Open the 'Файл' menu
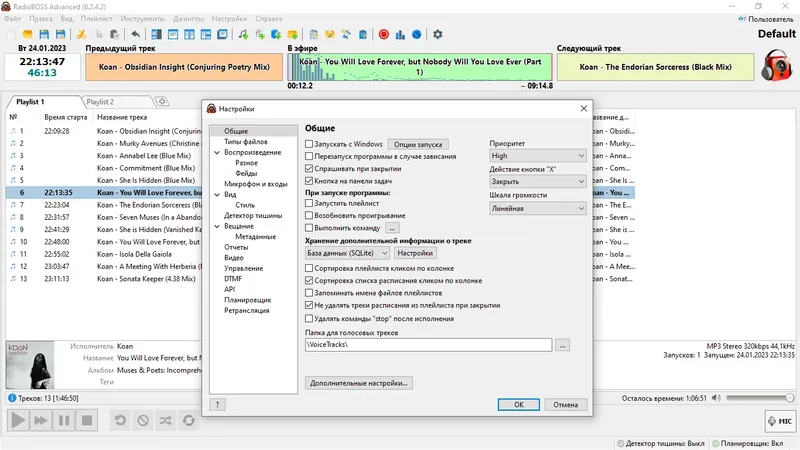Image resolution: width=800 pixels, height=450 pixels. [13, 19]
